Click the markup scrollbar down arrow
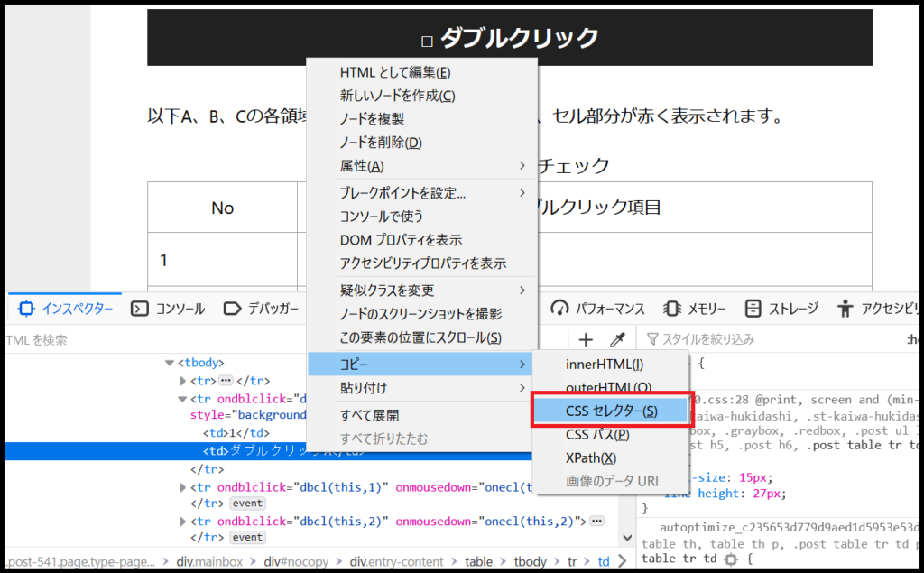 click(x=627, y=538)
